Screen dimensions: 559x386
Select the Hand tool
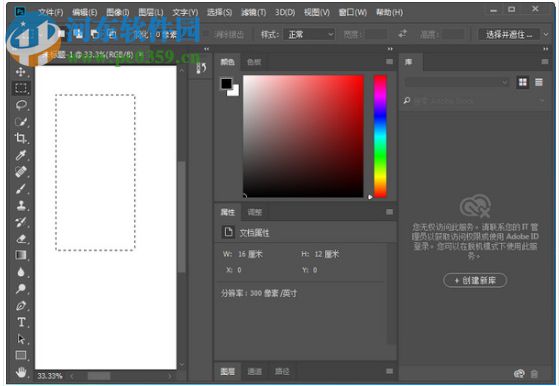[x=21, y=372]
